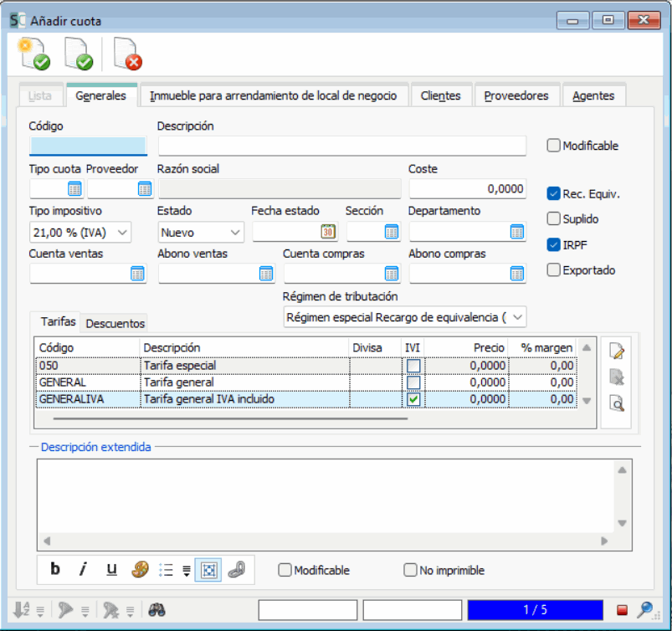Screen dimensions: 672x631
Task: Switch to the Agentes tab
Action: coord(593,95)
